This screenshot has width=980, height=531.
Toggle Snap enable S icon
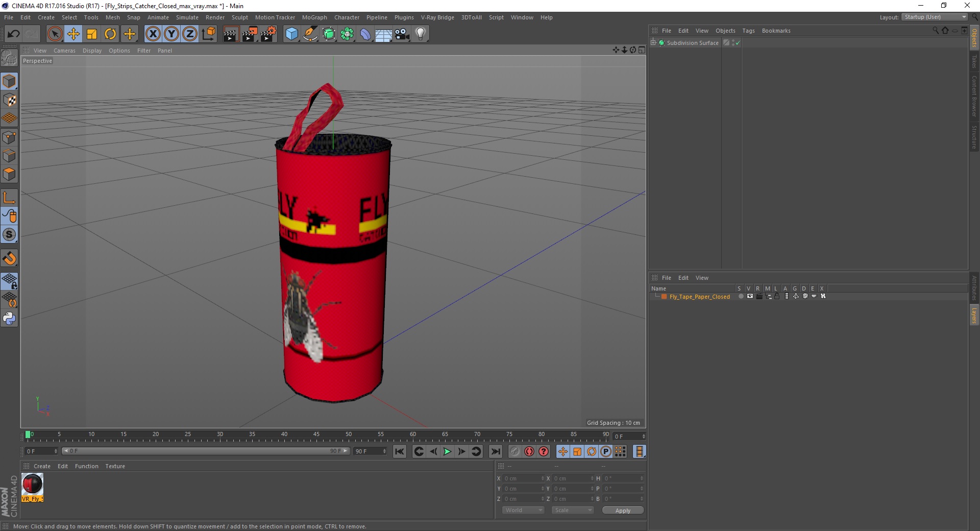click(9, 234)
